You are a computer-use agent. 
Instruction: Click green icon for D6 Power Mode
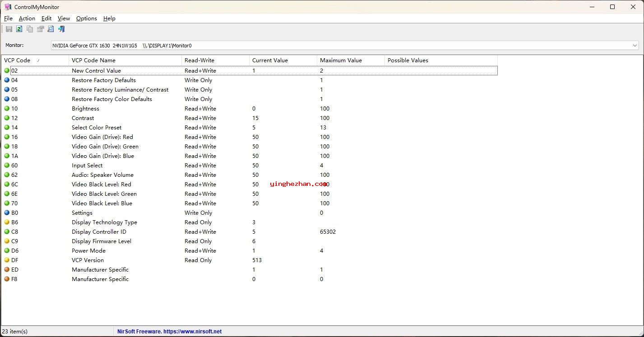7,250
